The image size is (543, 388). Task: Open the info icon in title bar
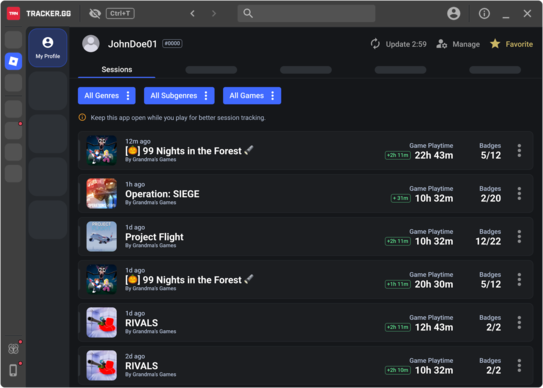coord(484,14)
